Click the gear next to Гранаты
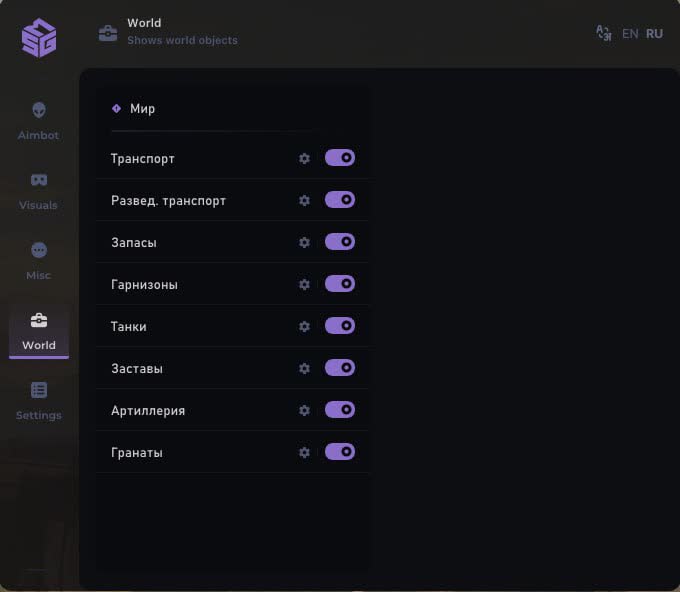The width and height of the screenshot is (680, 592). tap(304, 452)
